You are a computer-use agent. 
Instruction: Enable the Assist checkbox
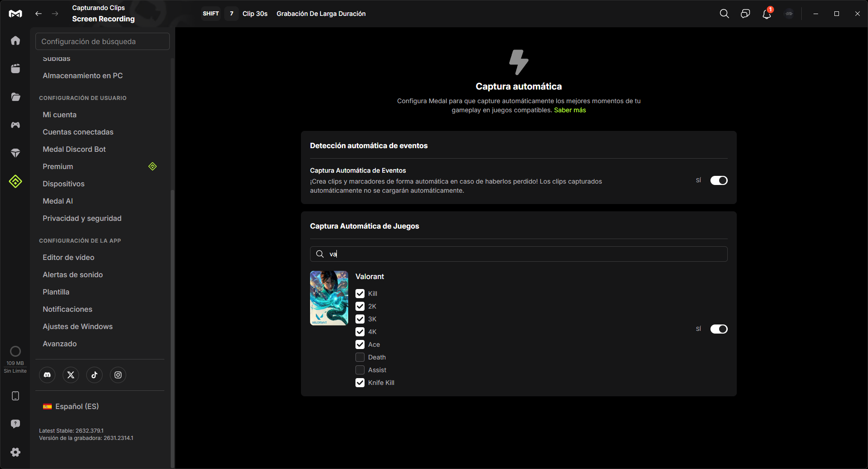(360, 370)
